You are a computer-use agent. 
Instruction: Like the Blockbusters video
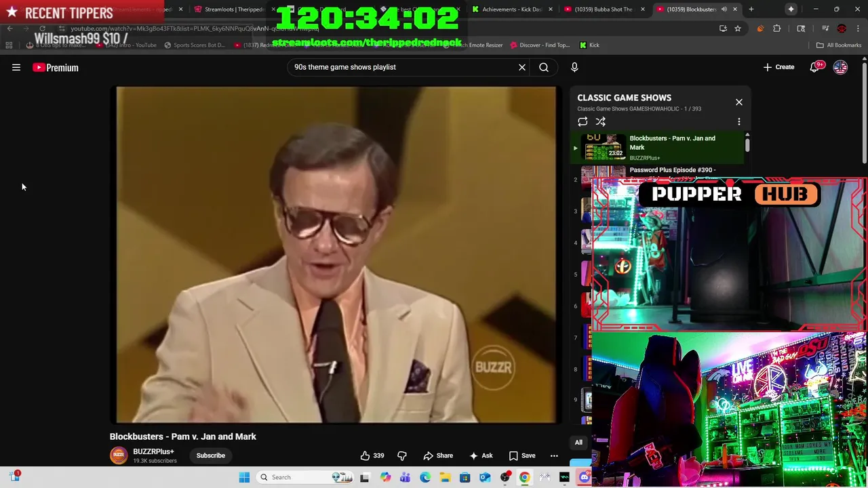[372, 455]
